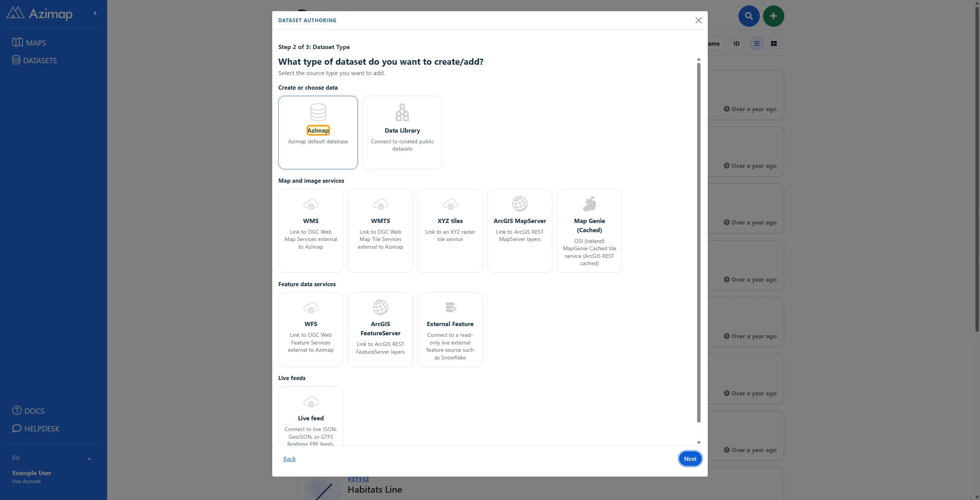Click the 'Azimap default database' description

tap(318, 142)
